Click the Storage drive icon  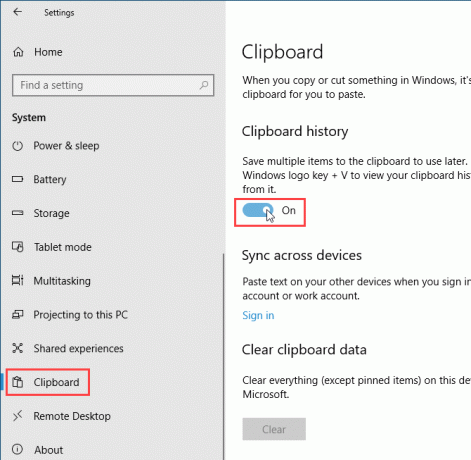pos(18,213)
